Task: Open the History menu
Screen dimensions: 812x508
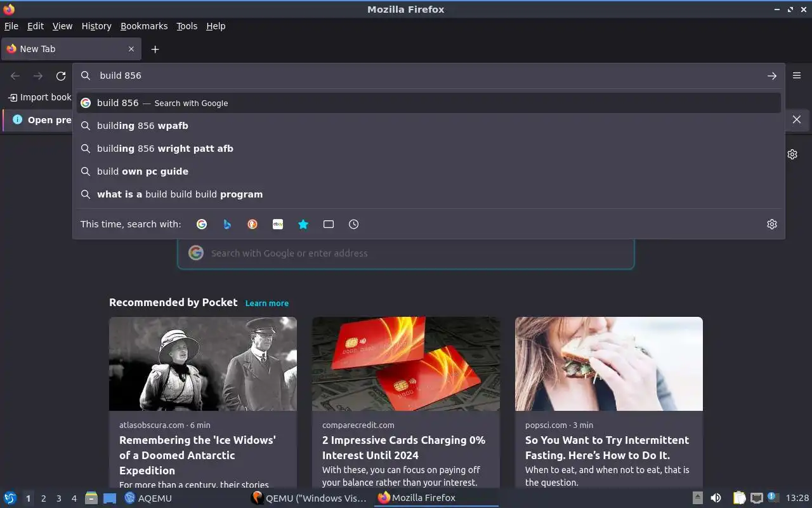Action: 96,26
